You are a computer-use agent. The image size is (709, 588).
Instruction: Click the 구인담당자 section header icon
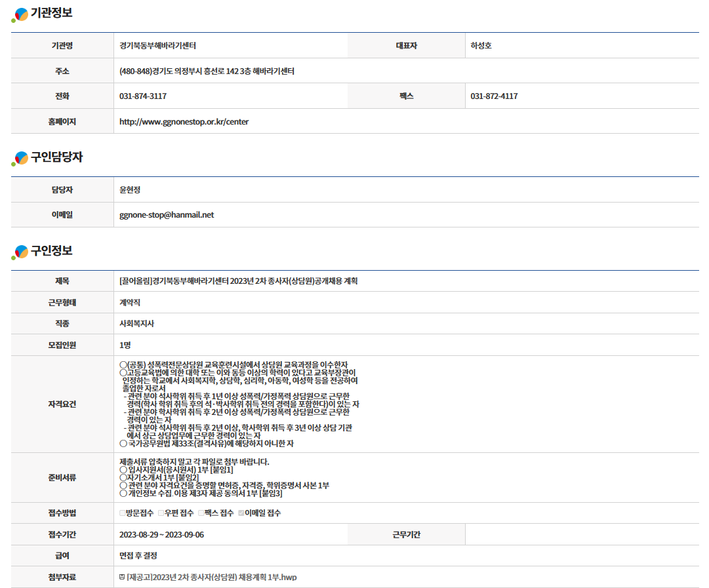pyautogui.click(x=20, y=158)
